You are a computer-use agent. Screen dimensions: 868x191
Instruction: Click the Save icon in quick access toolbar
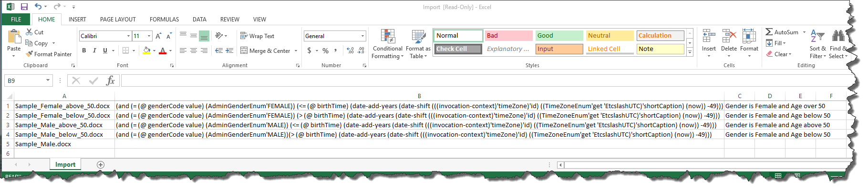click(x=24, y=7)
